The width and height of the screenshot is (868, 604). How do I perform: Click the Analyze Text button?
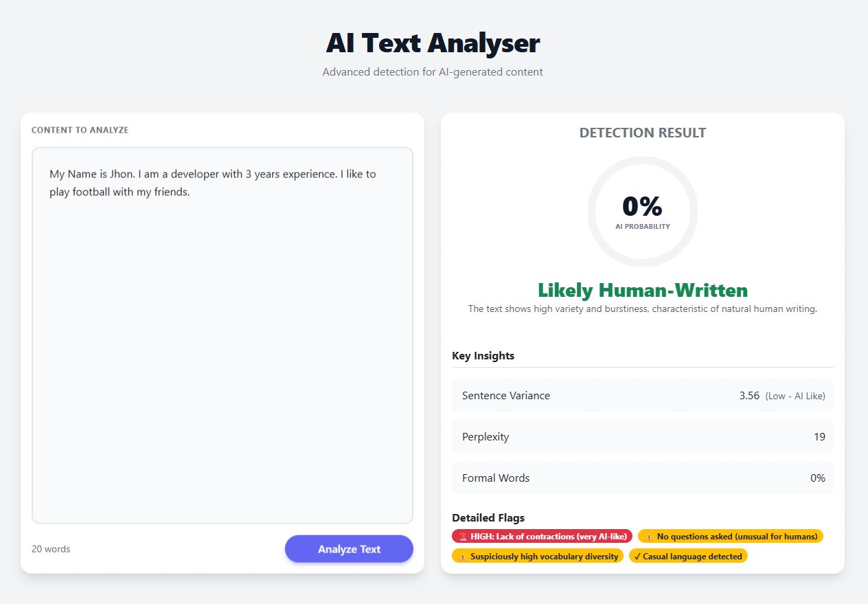(349, 549)
